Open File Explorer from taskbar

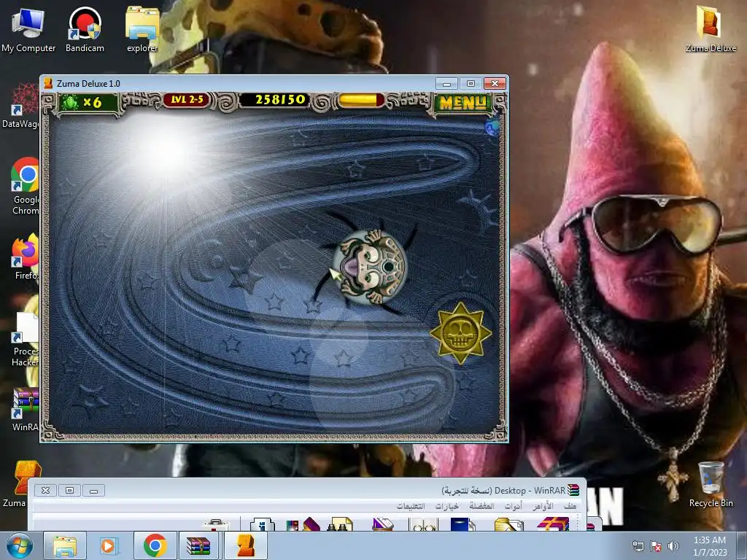[65, 545]
